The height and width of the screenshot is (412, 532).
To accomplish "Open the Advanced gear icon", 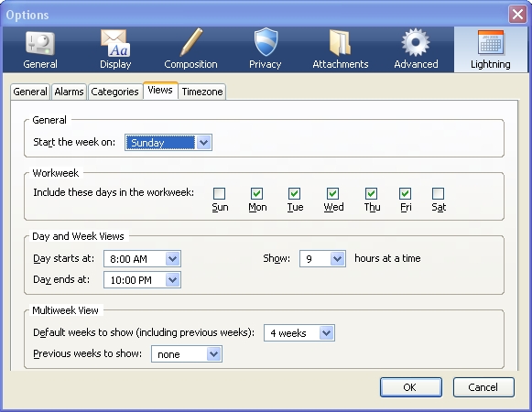I will pos(416,43).
